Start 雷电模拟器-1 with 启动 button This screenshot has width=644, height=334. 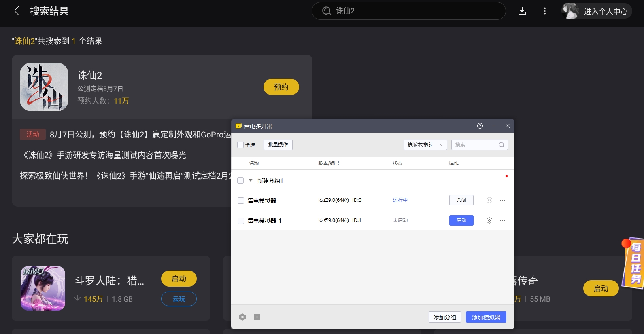tap(461, 220)
